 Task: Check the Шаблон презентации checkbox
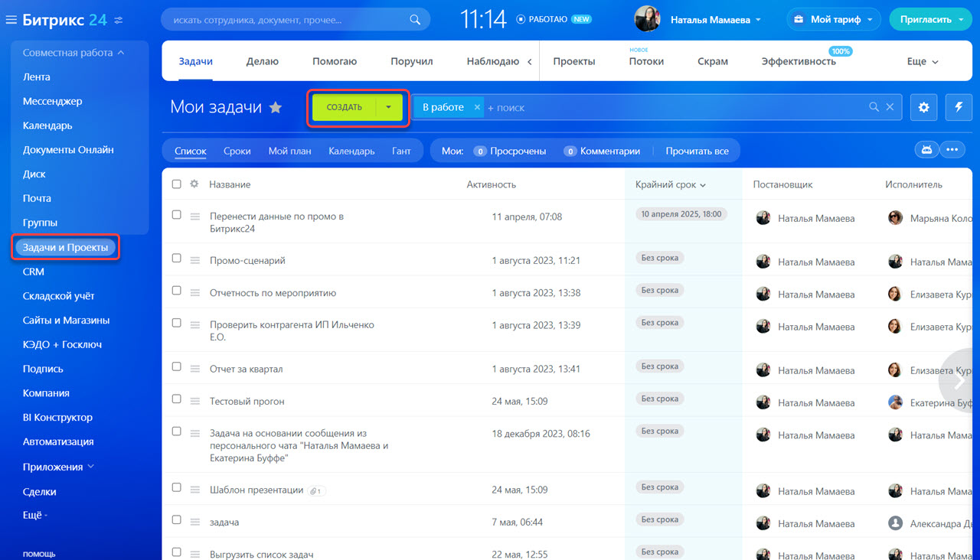click(177, 488)
